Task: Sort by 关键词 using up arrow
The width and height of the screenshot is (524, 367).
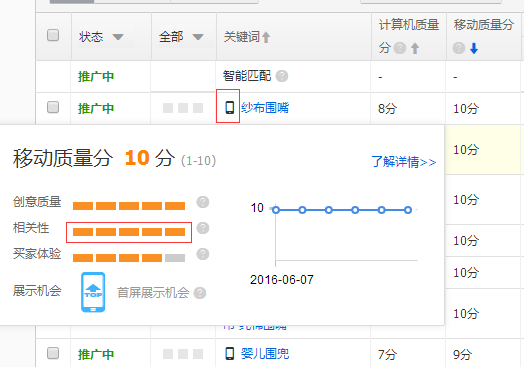Action: [266, 37]
